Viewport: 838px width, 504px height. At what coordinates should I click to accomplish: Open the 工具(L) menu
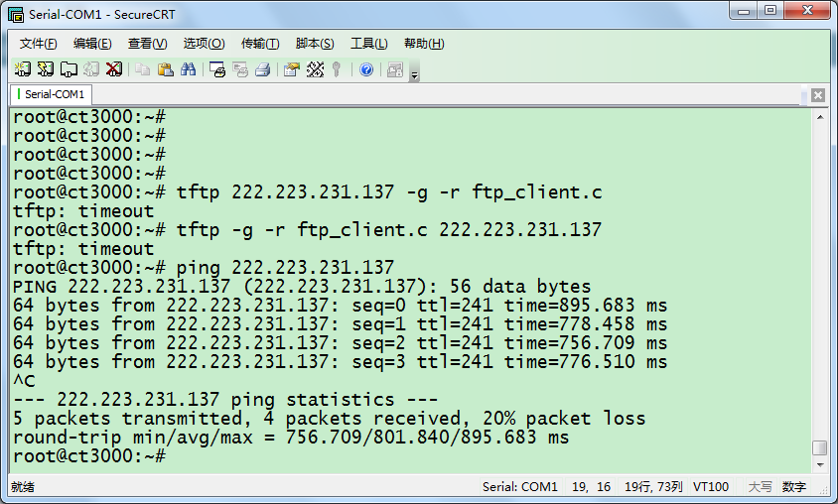tap(368, 44)
